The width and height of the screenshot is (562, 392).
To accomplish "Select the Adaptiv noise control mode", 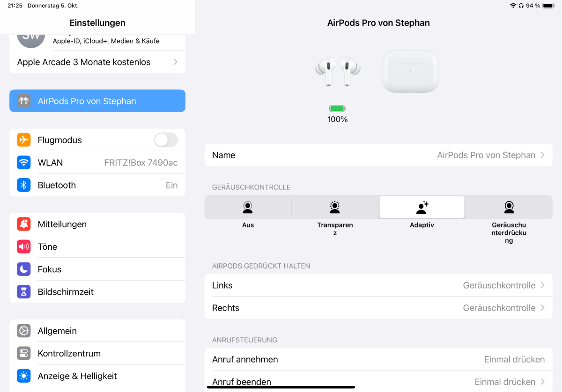I will coord(422,207).
